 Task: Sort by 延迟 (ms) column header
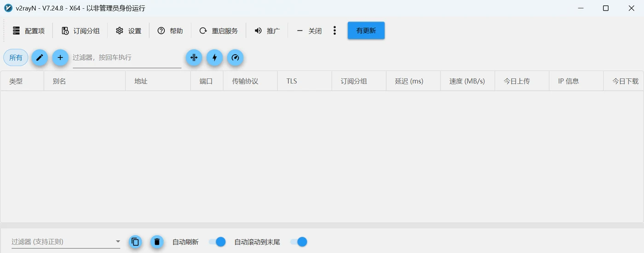(x=413, y=81)
